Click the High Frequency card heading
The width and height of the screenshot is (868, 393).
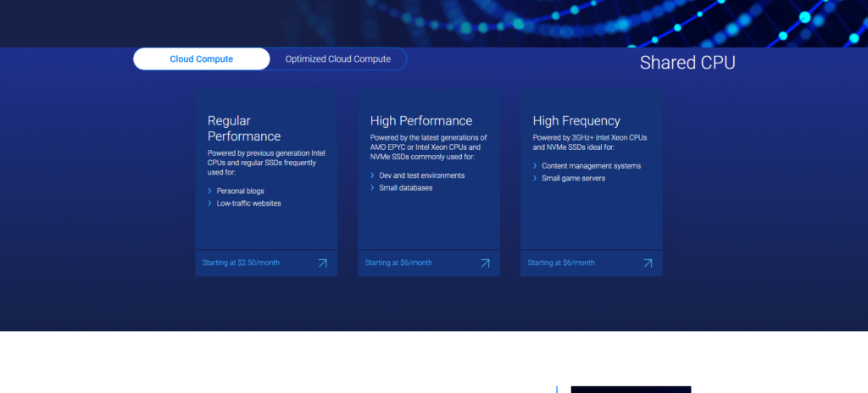(x=576, y=120)
